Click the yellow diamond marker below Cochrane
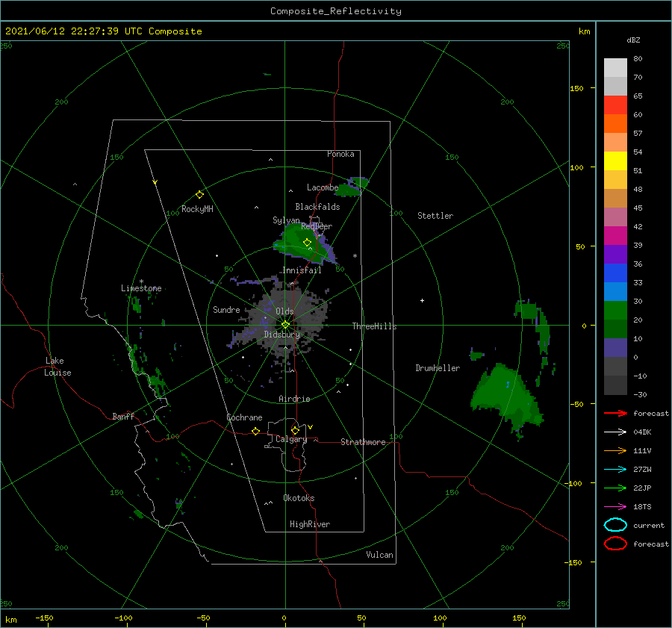 click(x=255, y=431)
